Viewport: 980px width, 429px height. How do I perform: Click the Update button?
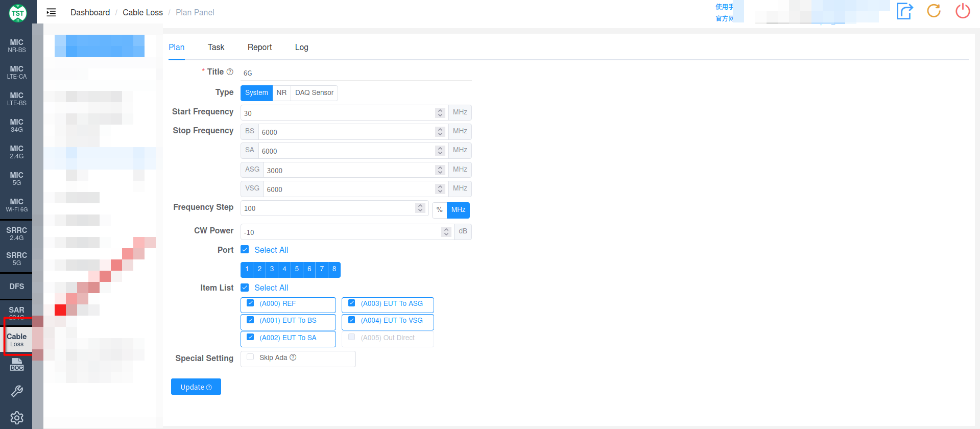(196, 387)
